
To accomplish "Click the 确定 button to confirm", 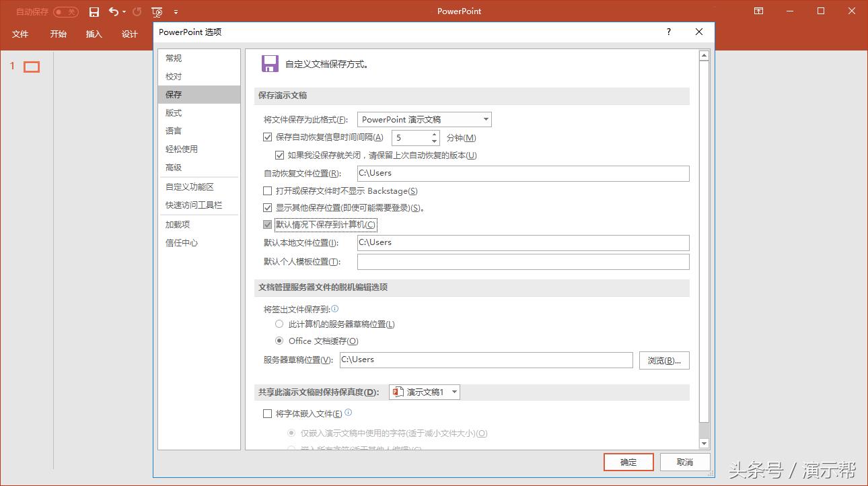I will (628, 462).
